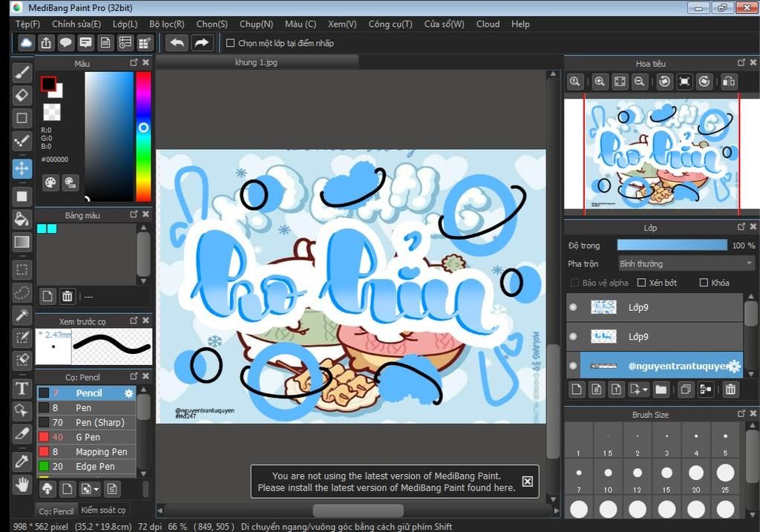Viewport: 760px width, 532px height.
Task: Select the rectangular Select tool
Action: (x=22, y=269)
